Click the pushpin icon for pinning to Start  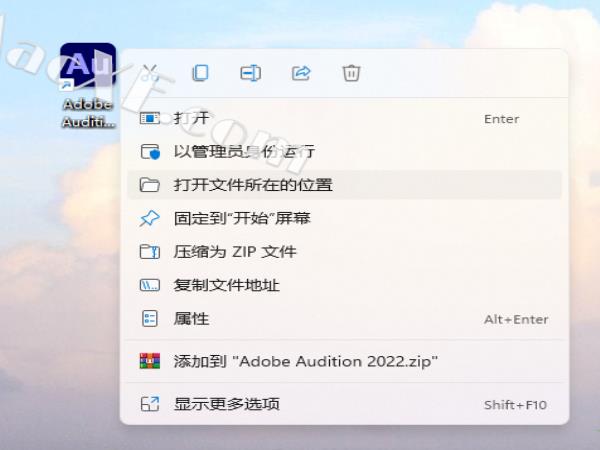coord(150,218)
